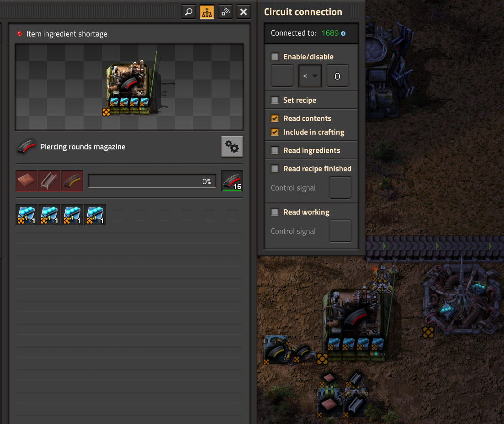
Task: Click the recipe change gears button
Action: (x=232, y=147)
